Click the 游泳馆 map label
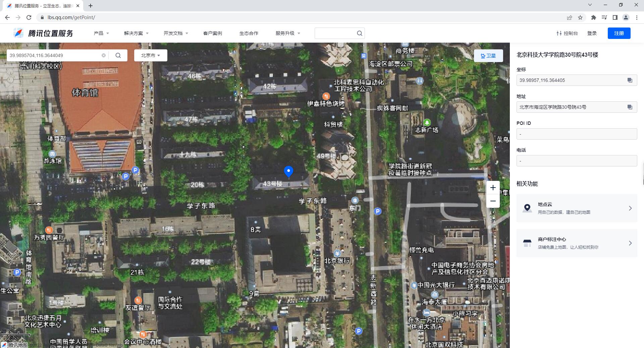This screenshot has width=644, height=348. [53, 161]
